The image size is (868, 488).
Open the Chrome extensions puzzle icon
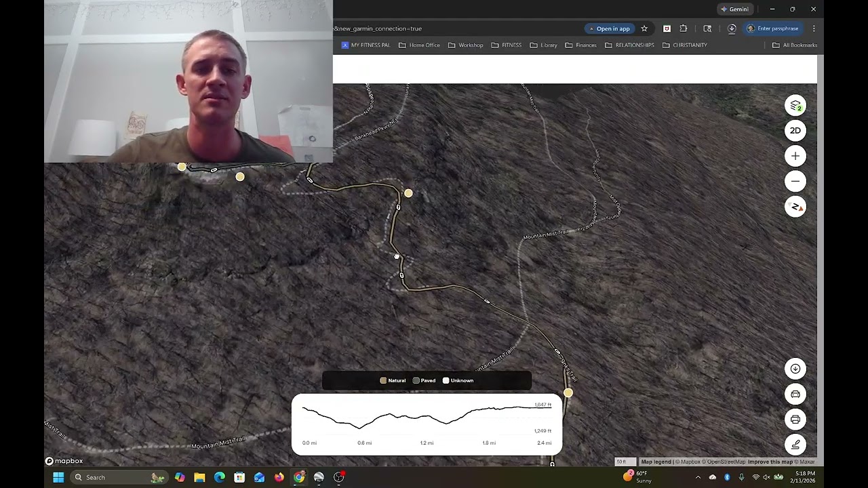pyautogui.click(x=683, y=28)
